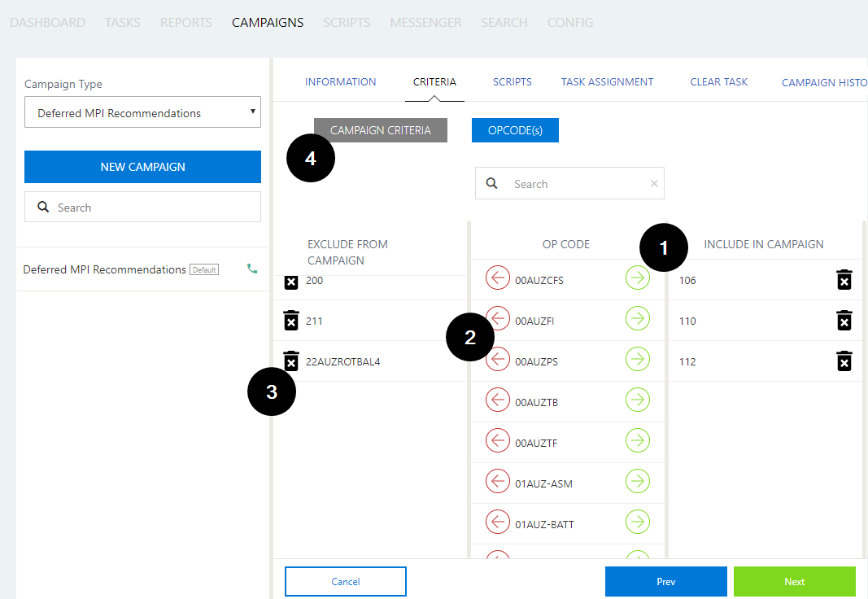
Task: Click red exclude arrow for 00AUZTB
Action: (x=498, y=400)
